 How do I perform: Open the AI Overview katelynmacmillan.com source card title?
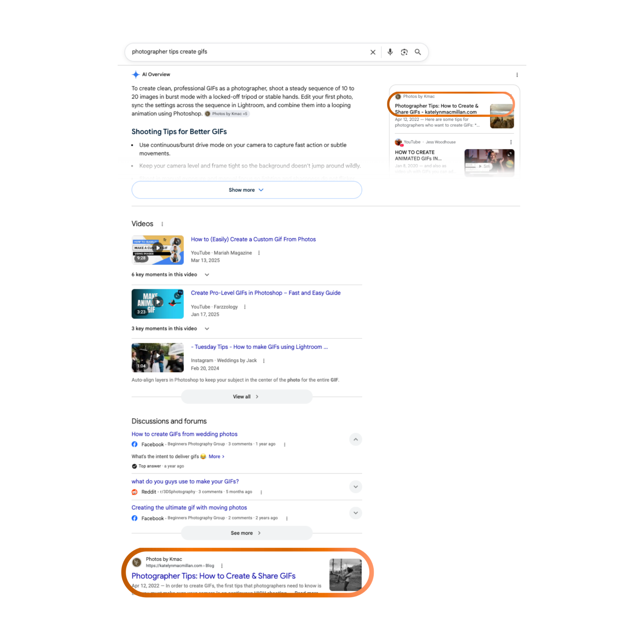pos(437,109)
